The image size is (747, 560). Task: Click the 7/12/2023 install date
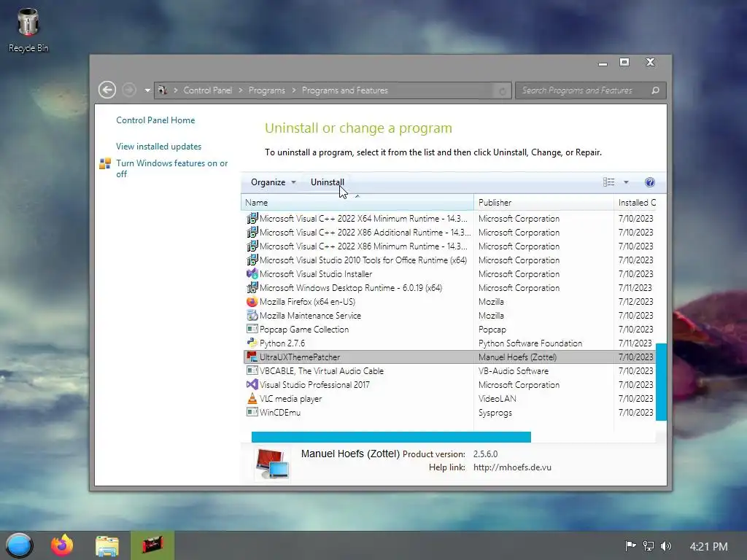pyautogui.click(x=635, y=302)
